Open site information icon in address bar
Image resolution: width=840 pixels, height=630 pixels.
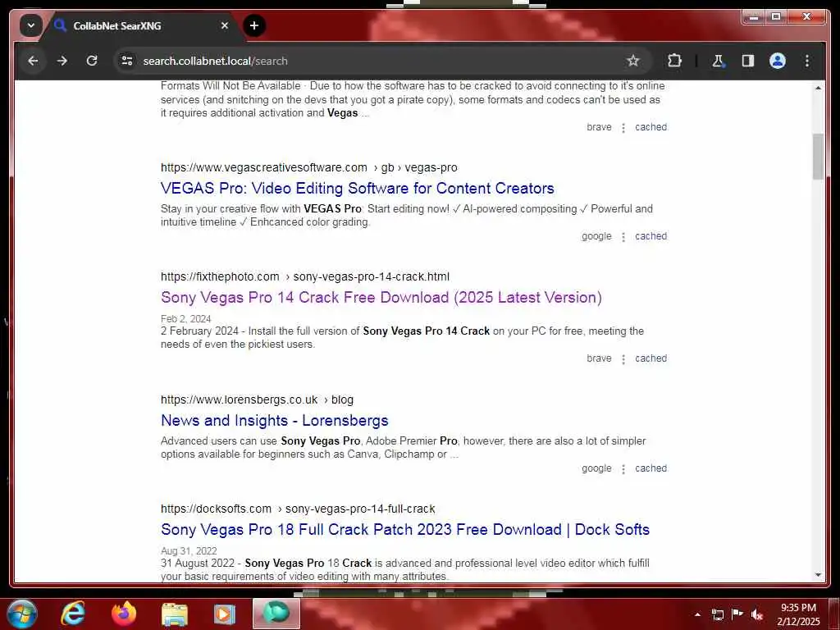(x=127, y=61)
